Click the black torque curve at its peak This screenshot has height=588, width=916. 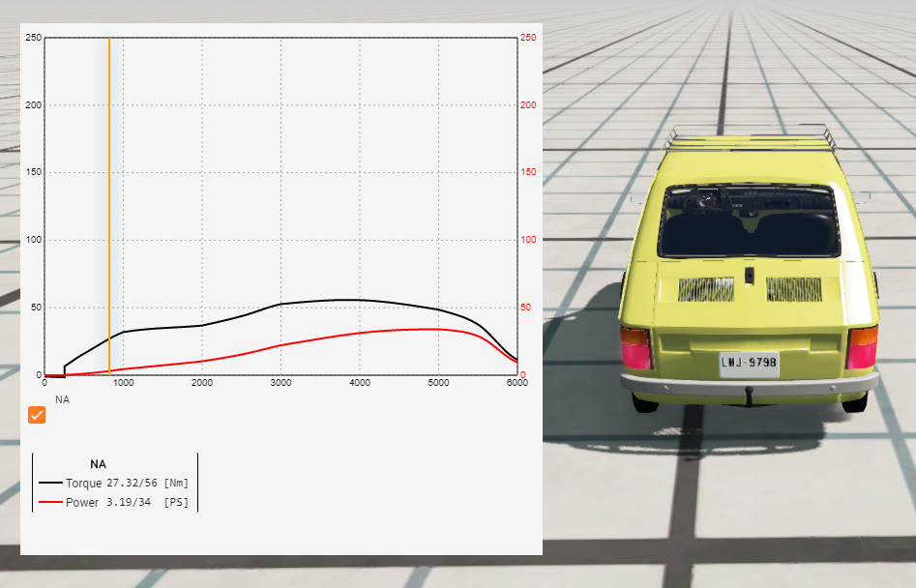(347, 300)
